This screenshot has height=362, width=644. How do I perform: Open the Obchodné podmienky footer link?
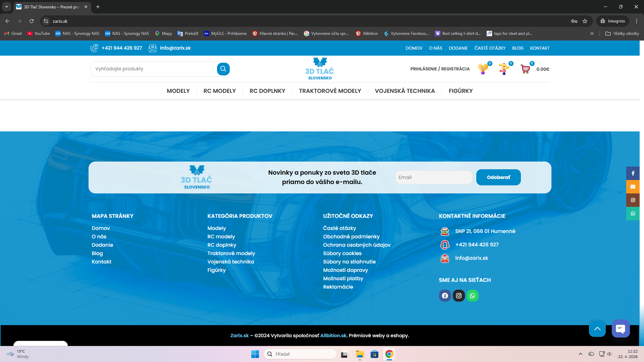(x=351, y=237)
